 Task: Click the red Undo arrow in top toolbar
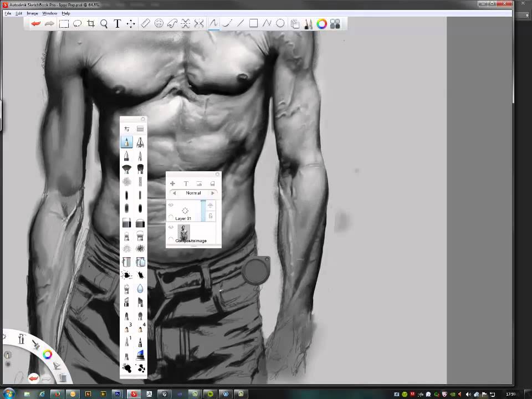click(36, 23)
